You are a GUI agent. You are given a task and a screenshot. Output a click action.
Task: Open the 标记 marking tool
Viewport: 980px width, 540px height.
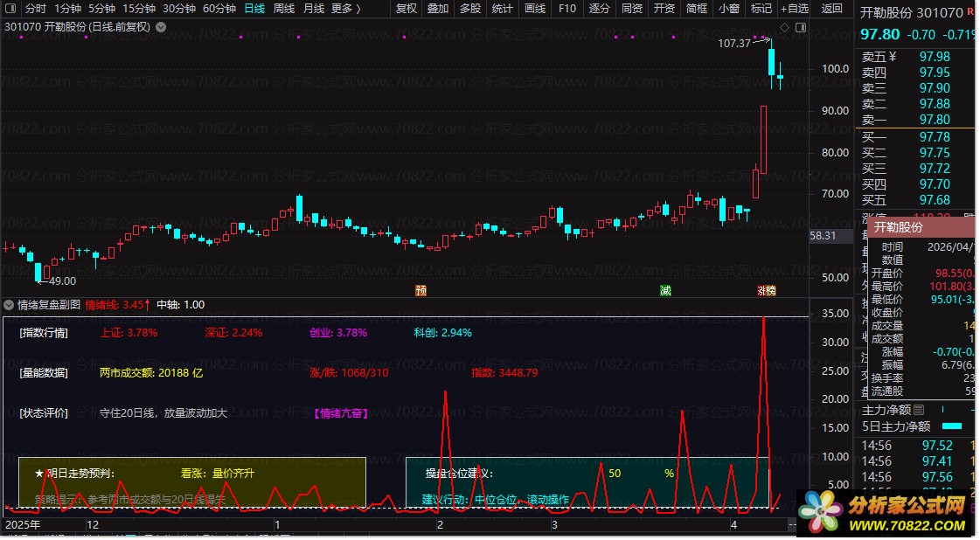point(761,9)
